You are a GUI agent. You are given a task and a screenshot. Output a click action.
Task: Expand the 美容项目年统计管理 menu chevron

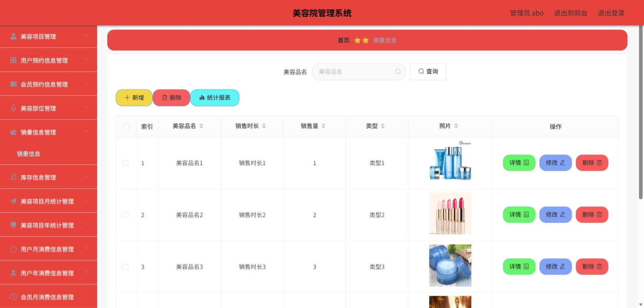coord(87,224)
